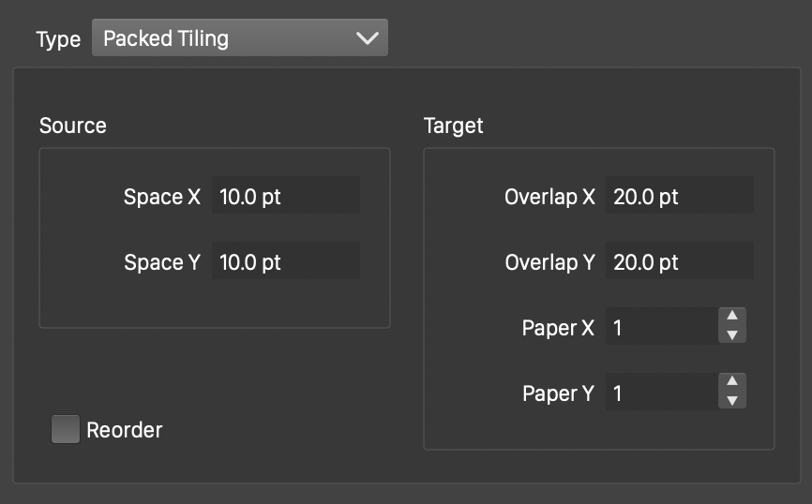The height and width of the screenshot is (504, 812).
Task: Click the Target section heading
Action: coord(454,126)
